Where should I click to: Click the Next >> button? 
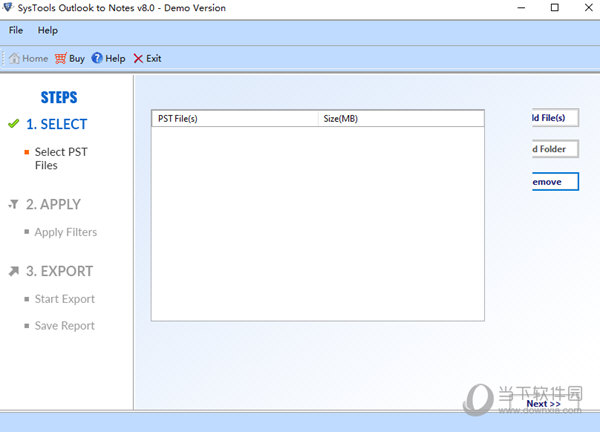click(x=543, y=404)
